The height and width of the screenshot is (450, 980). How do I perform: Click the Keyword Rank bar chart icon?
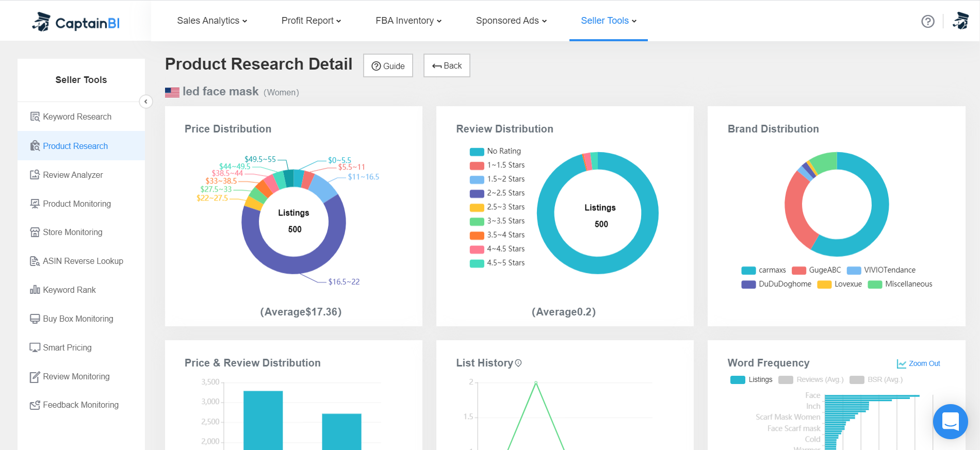pos(35,290)
